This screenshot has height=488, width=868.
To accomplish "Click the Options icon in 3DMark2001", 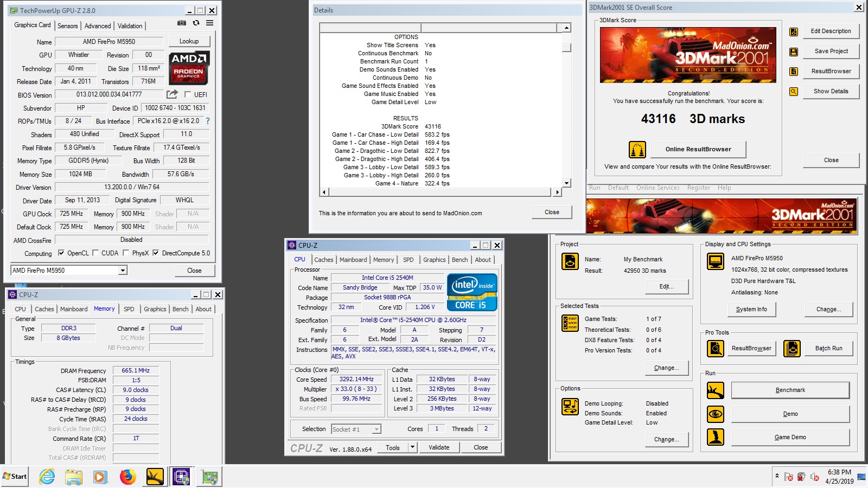I will (x=570, y=407).
